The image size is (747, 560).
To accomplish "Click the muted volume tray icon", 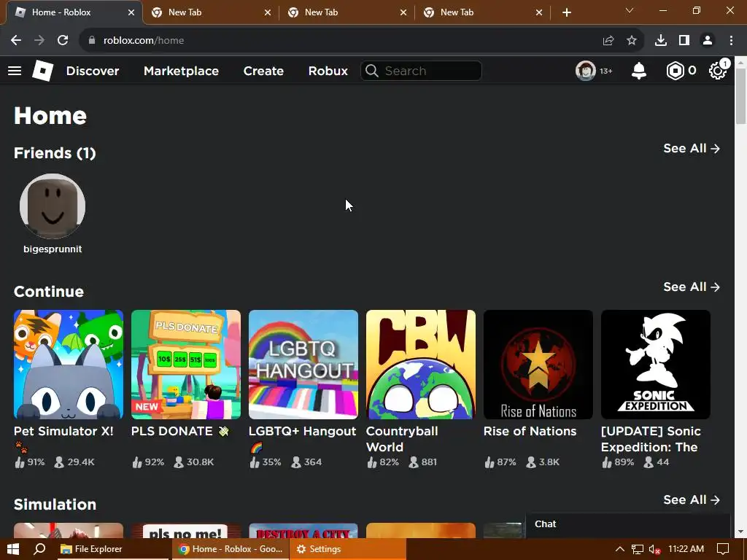I will pos(655,549).
